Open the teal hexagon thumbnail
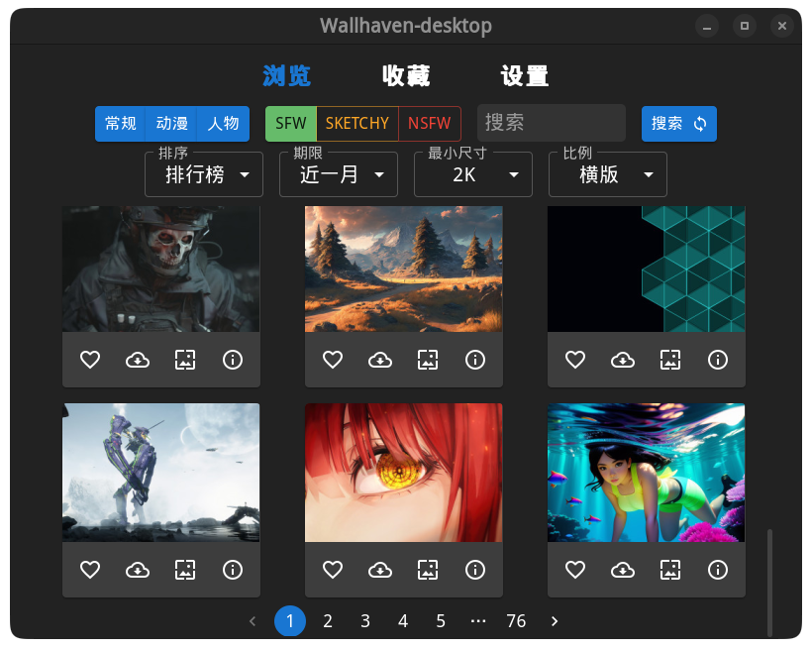Screen dimensions: 812x649 coord(647,270)
